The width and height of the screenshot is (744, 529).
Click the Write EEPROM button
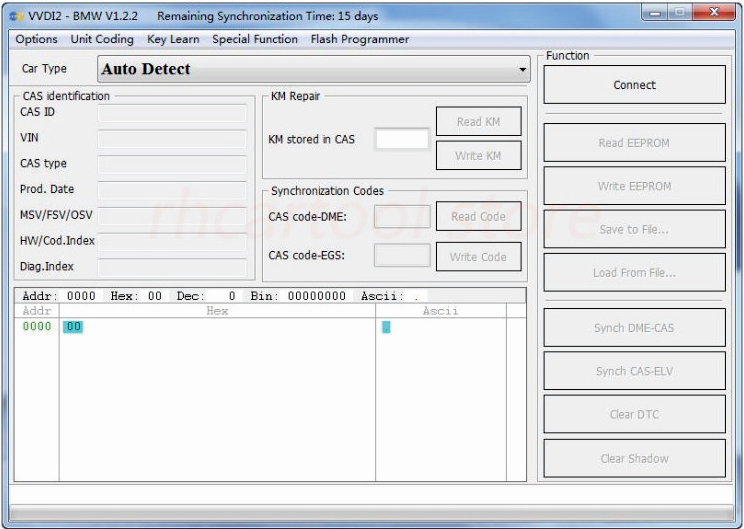634,186
